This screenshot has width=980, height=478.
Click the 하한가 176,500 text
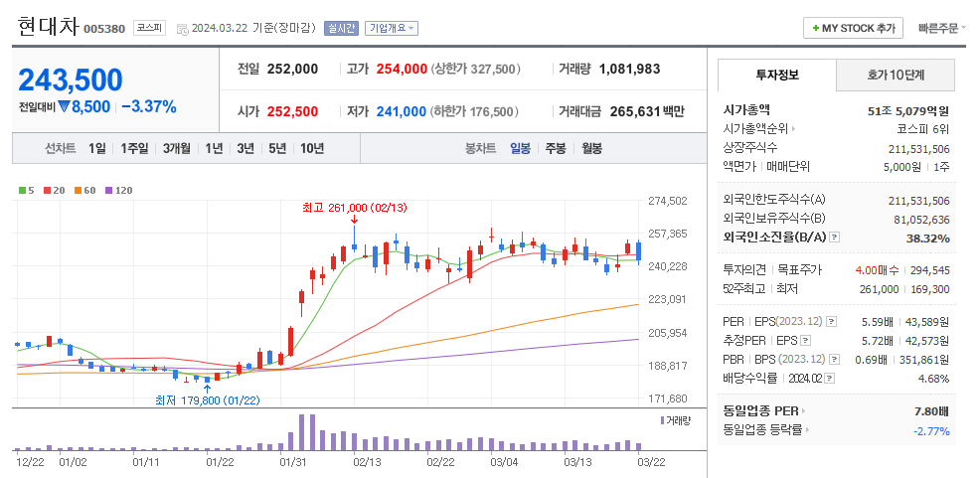coord(474,112)
